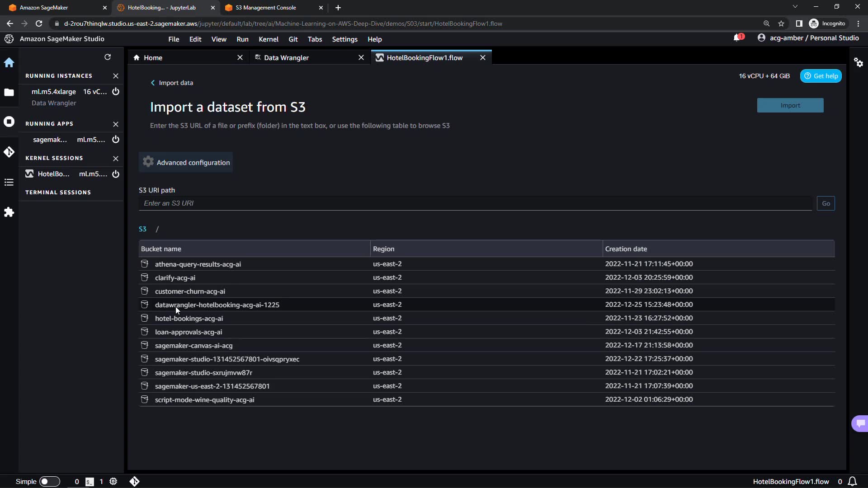Screen dimensions: 868x488
Task: Click the S3 URI path input field
Action: pos(475,203)
